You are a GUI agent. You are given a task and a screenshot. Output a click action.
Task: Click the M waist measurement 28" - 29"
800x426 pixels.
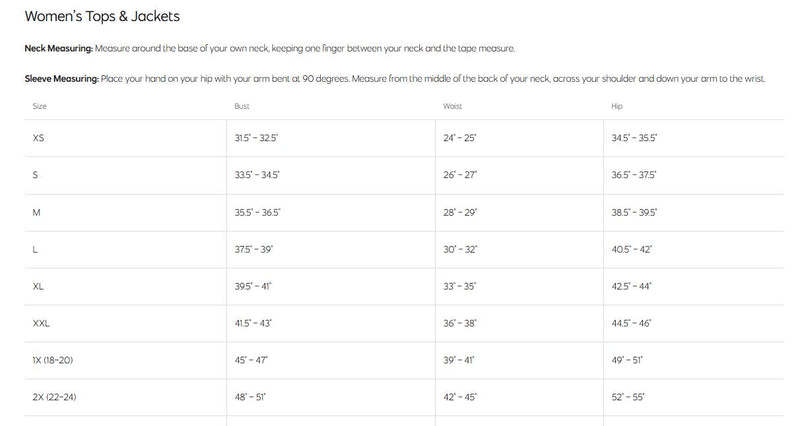(460, 212)
